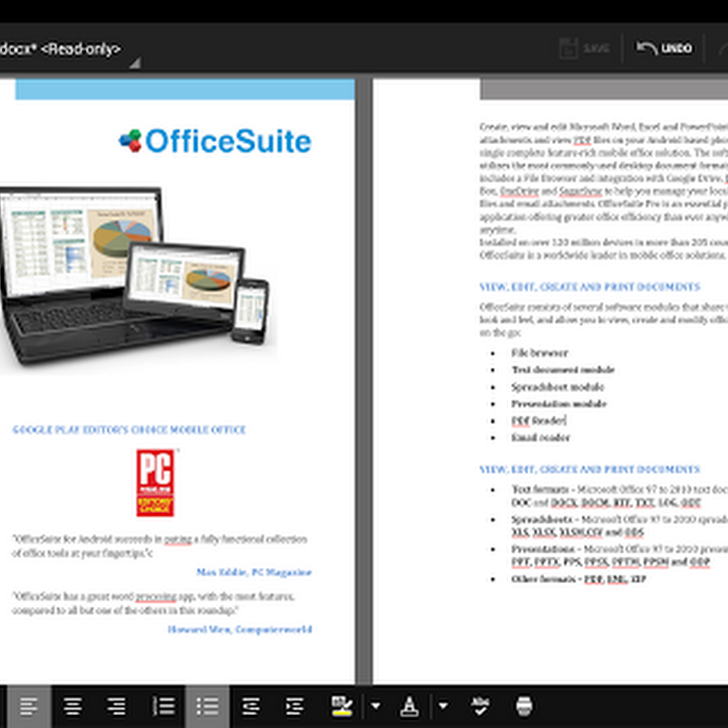Screen dimensions: 728x728
Task: Click the first View, Edit, Create heading
Action: pos(590,287)
